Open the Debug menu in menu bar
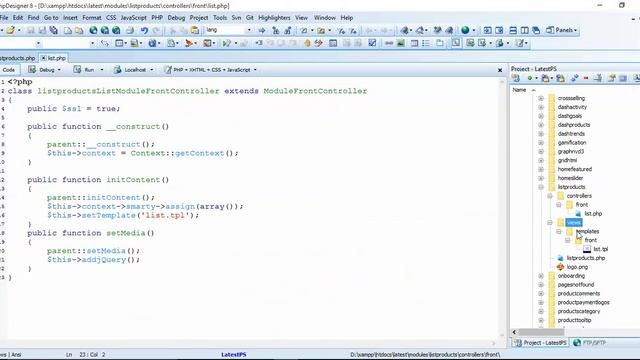Viewport: 640px width, 360px height. 176,18
